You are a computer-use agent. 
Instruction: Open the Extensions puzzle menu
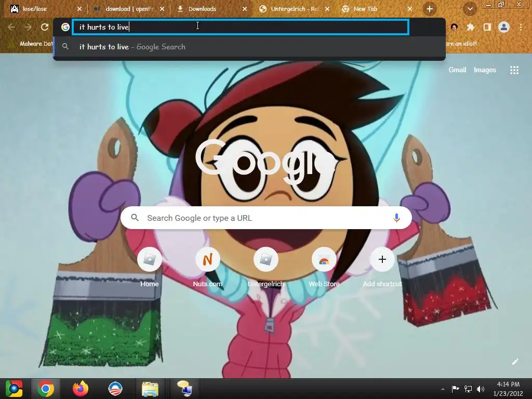click(471, 27)
